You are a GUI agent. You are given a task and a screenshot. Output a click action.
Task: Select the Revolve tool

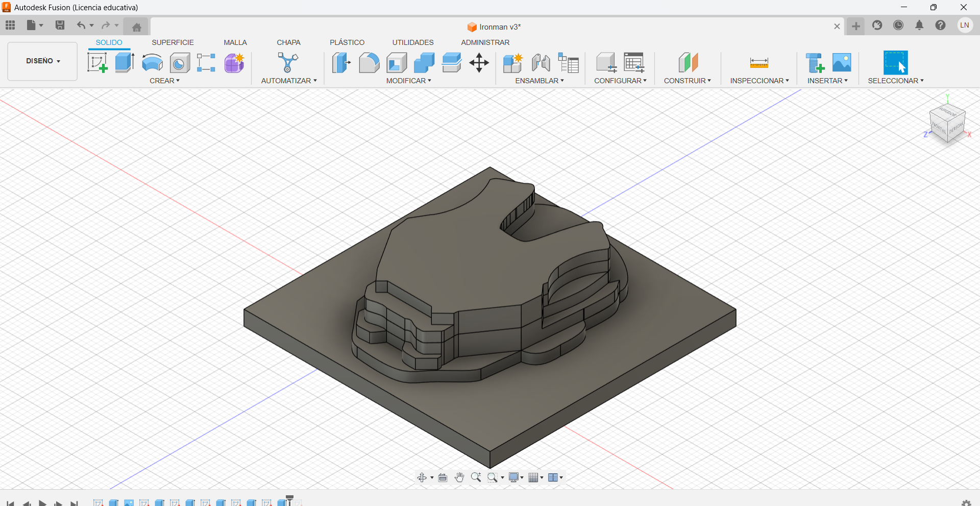[x=152, y=63]
